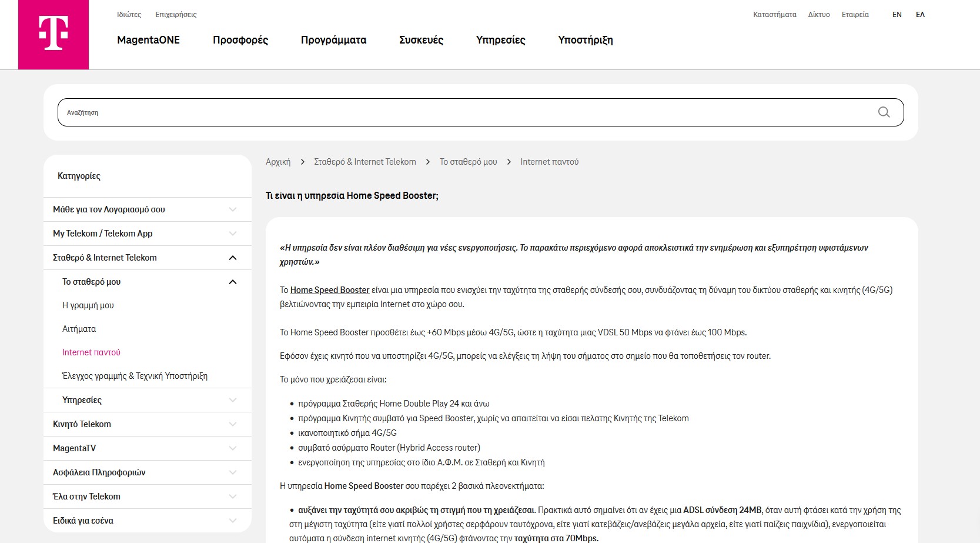The height and width of the screenshot is (543, 980).
Task: Expand Ειδικά για εσένα category
Action: pyautogui.click(x=148, y=521)
